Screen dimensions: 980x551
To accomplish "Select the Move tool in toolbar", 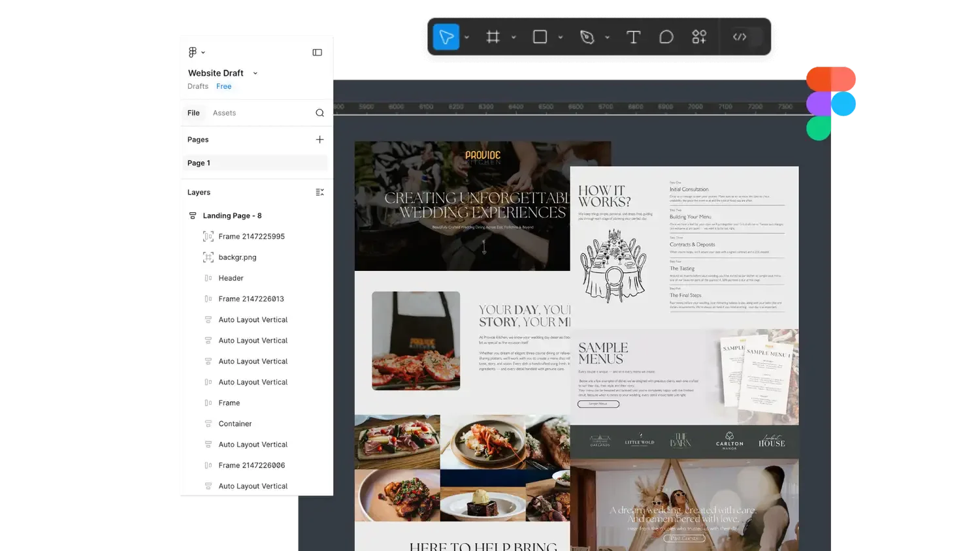I will pyautogui.click(x=446, y=37).
